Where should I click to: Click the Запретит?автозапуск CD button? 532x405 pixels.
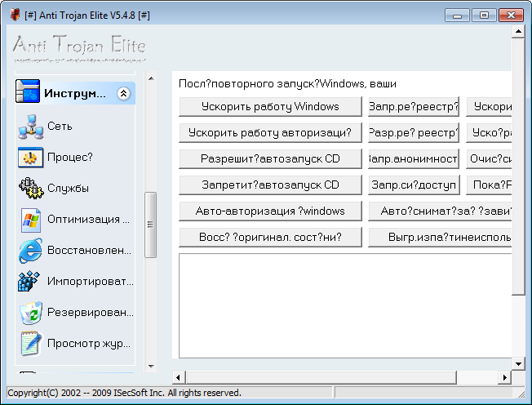pyautogui.click(x=270, y=185)
